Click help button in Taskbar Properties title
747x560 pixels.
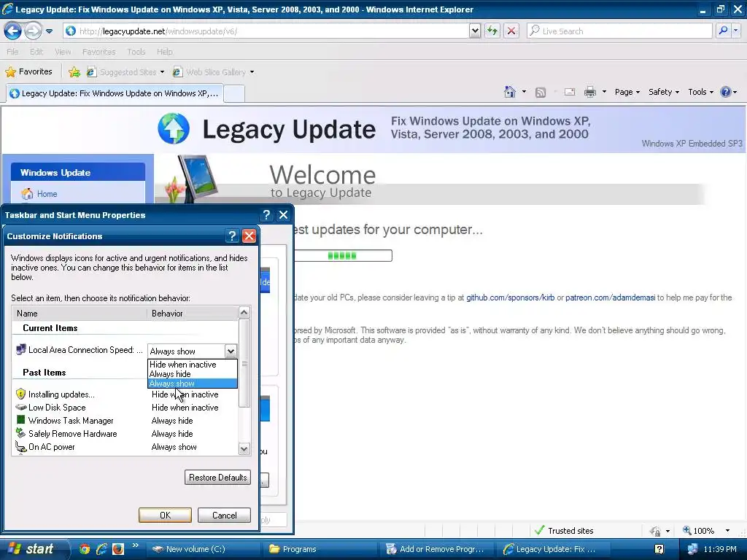click(x=266, y=215)
